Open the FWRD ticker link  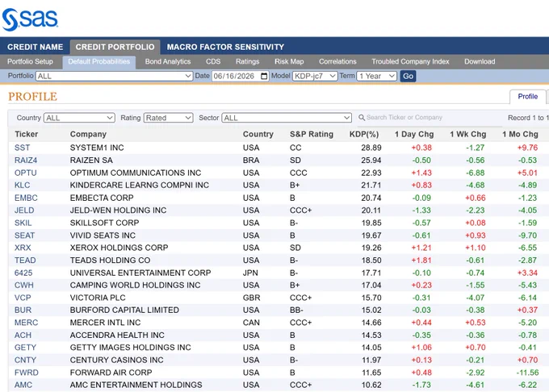click(x=27, y=373)
